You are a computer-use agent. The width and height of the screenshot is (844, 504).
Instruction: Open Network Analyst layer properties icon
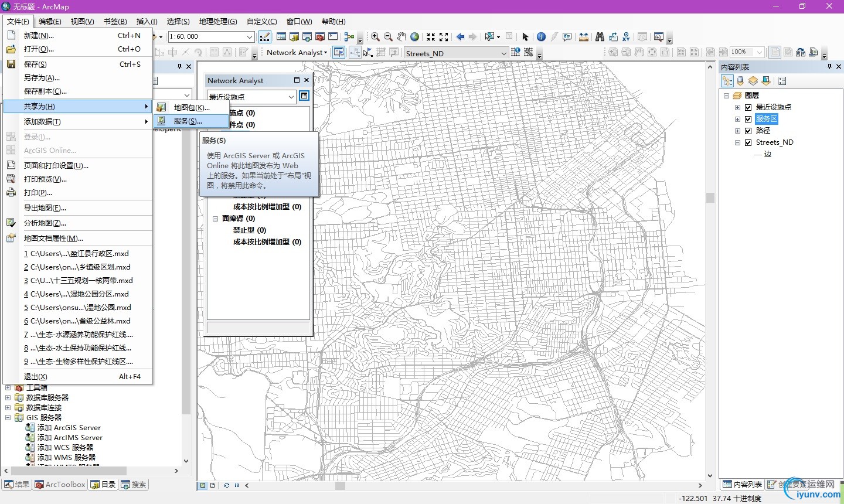pos(304,96)
